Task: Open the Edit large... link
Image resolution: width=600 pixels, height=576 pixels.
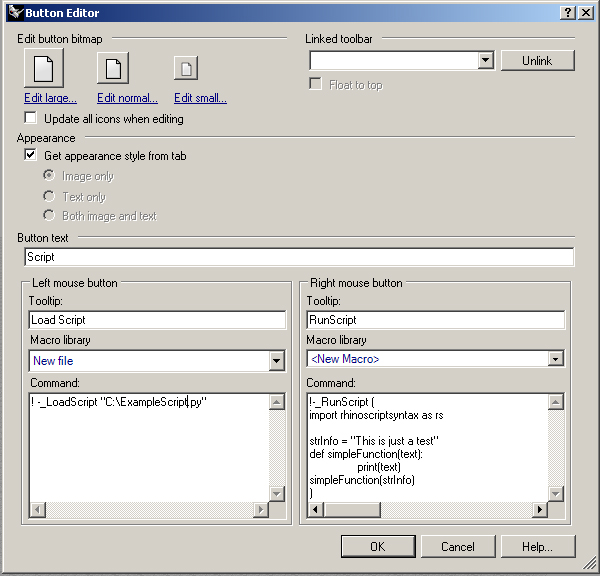Action: [50, 98]
